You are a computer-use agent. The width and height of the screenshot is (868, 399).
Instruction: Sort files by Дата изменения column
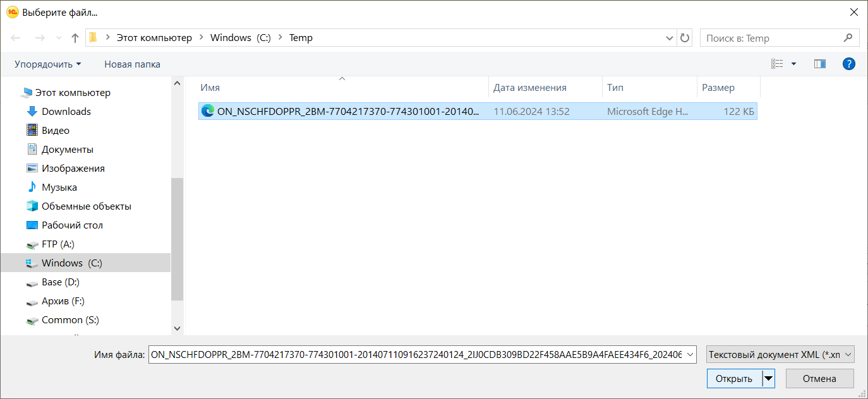click(x=529, y=88)
